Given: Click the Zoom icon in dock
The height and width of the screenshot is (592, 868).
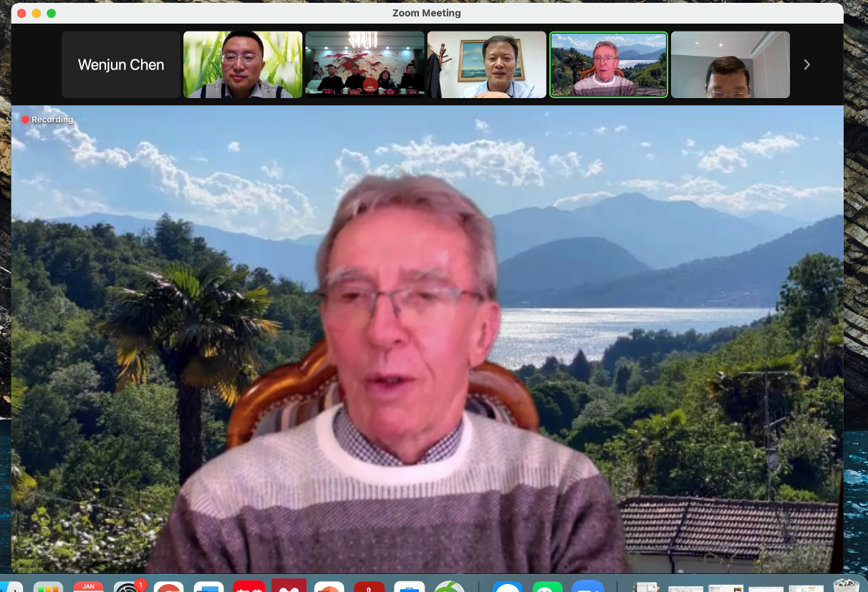Looking at the screenshot, I should [x=587, y=587].
